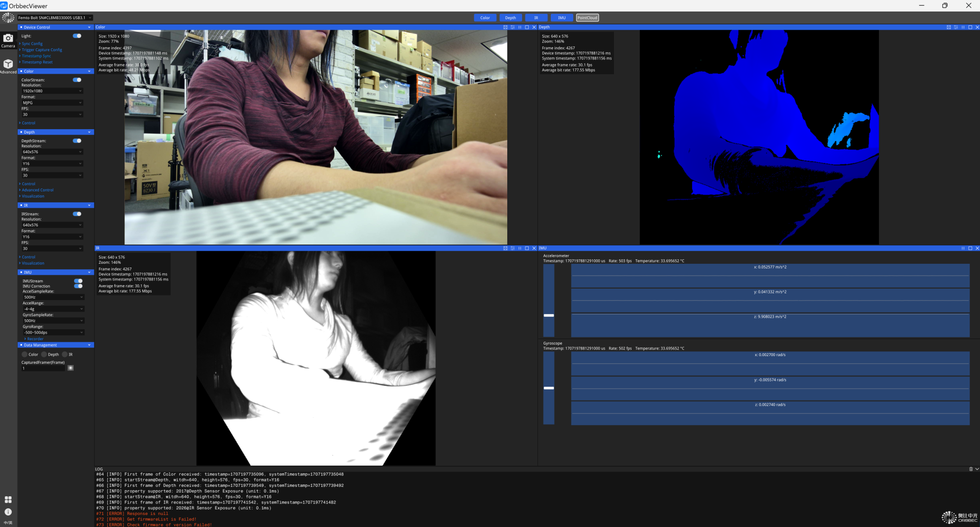Toggle the Light switch in Device Control
This screenshot has height=527, width=980.
pos(77,35)
